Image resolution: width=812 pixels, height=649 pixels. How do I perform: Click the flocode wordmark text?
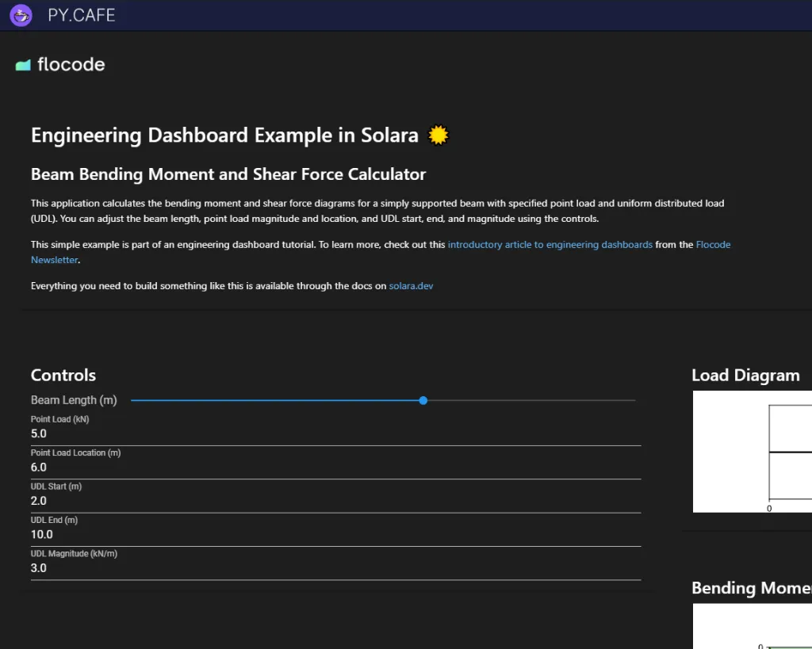pos(71,65)
